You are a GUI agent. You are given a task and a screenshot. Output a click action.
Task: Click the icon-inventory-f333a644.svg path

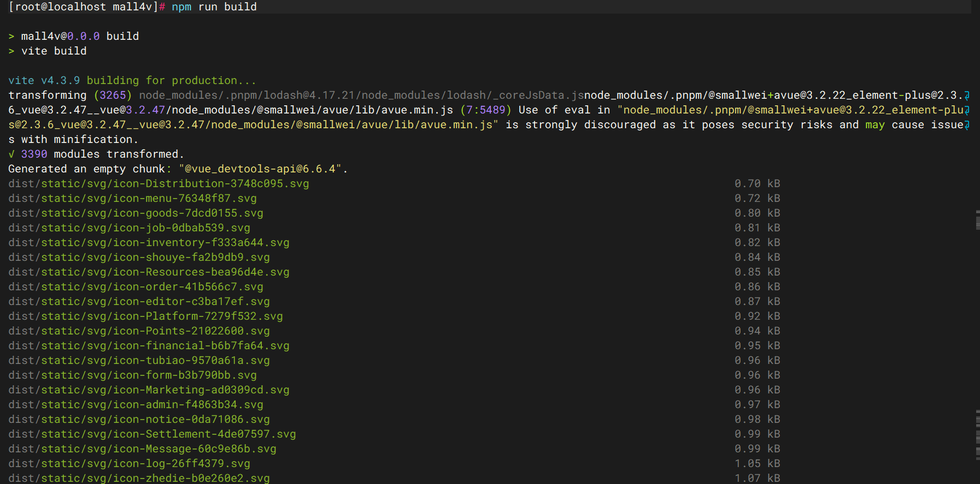coord(149,243)
